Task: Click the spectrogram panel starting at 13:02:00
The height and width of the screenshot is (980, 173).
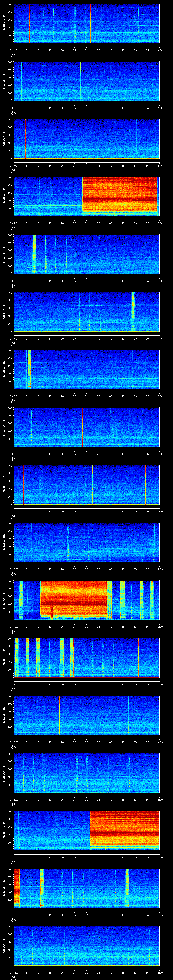Action: (x=86, y=81)
